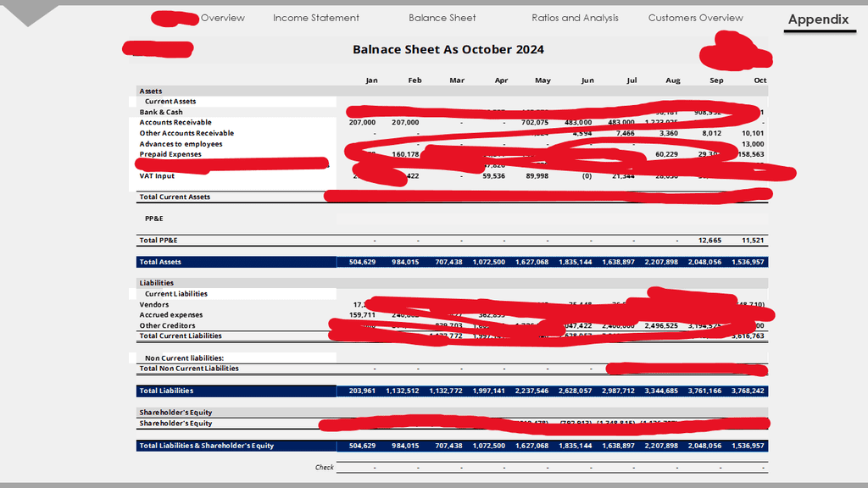Go to Balance Sheet tab
This screenshot has width=868, height=488.
point(442,18)
